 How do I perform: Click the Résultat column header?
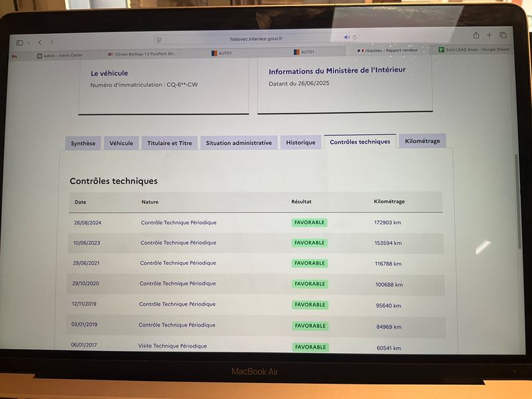pyautogui.click(x=301, y=201)
